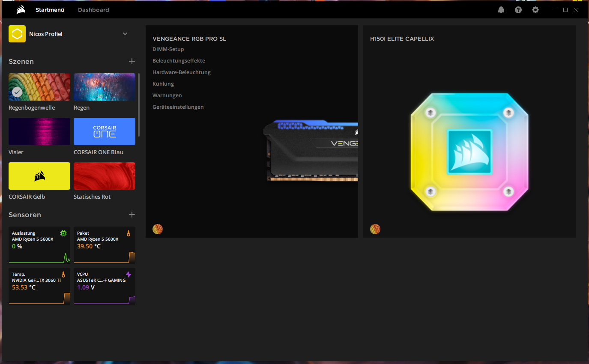This screenshot has height=364, width=589.
Task: Open the settings gear icon
Action: (x=535, y=10)
